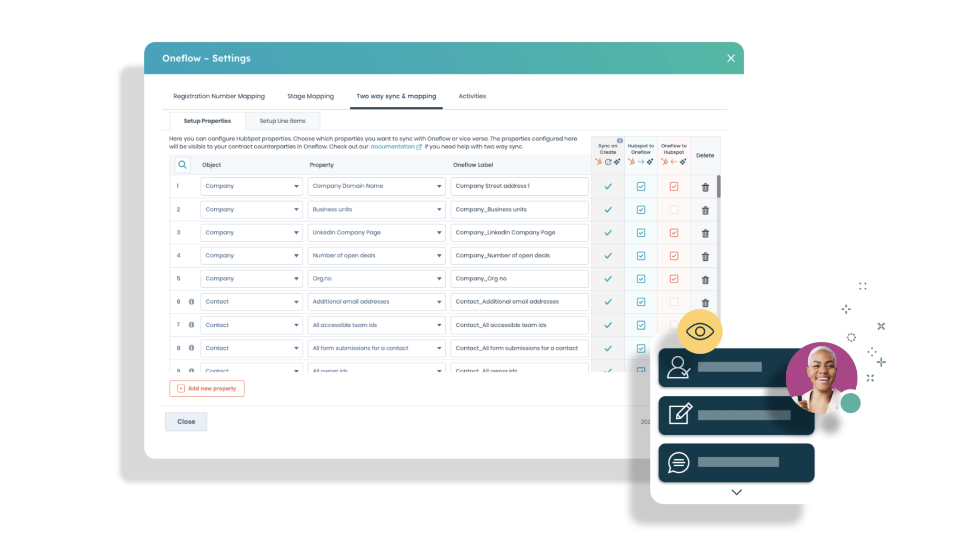
Task: Delete the LinkedIn Company Page row
Action: (705, 233)
